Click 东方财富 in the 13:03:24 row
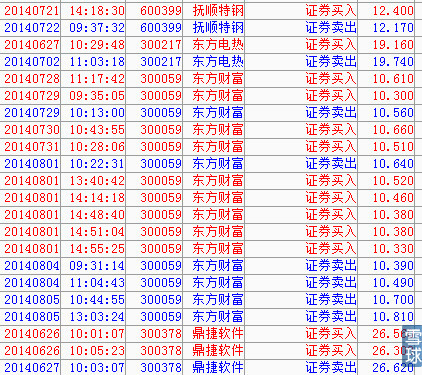This screenshot has height=375, width=422. coord(218,317)
